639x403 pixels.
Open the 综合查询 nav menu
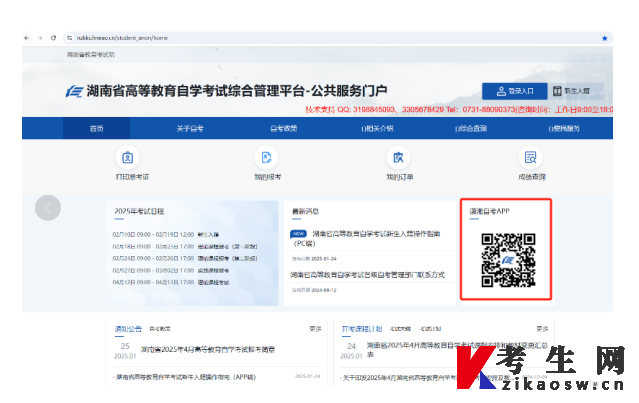pyautogui.click(x=471, y=129)
